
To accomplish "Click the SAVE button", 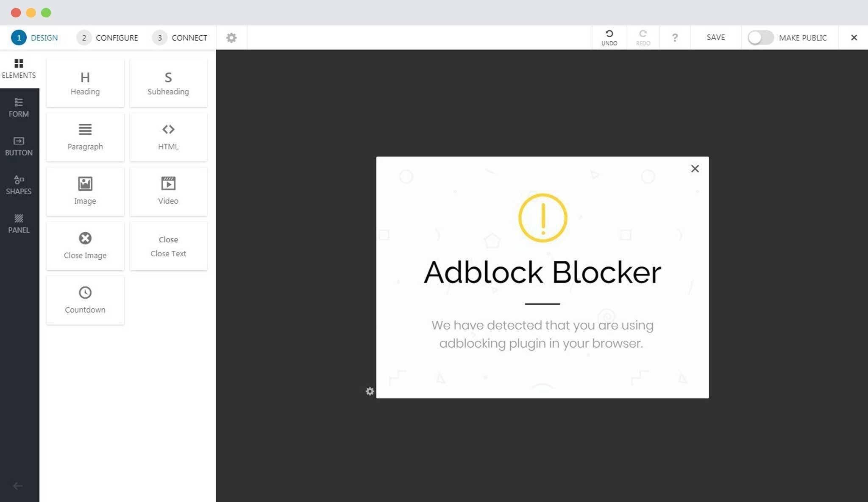I will [x=715, y=37].
